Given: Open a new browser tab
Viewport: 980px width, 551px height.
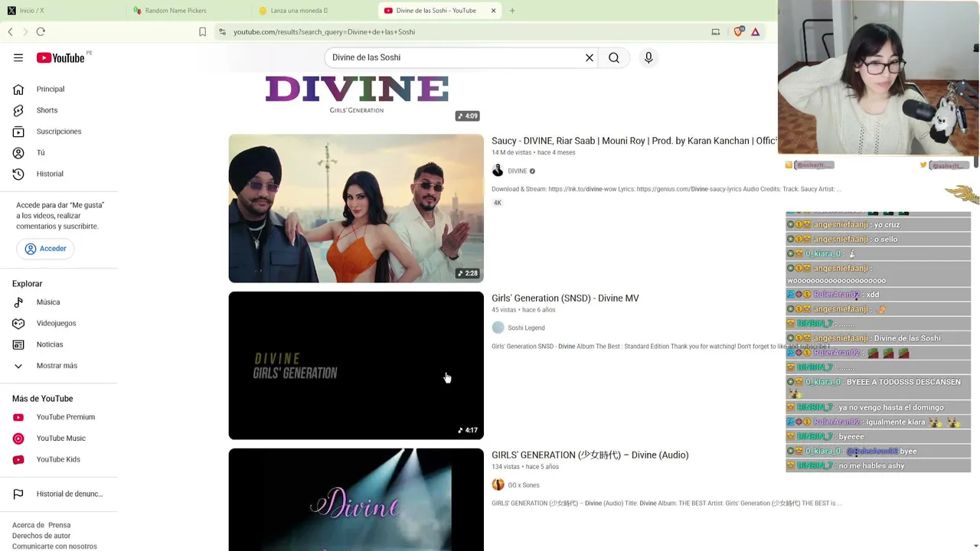Looking at the screenshot, I should [512, 11].
